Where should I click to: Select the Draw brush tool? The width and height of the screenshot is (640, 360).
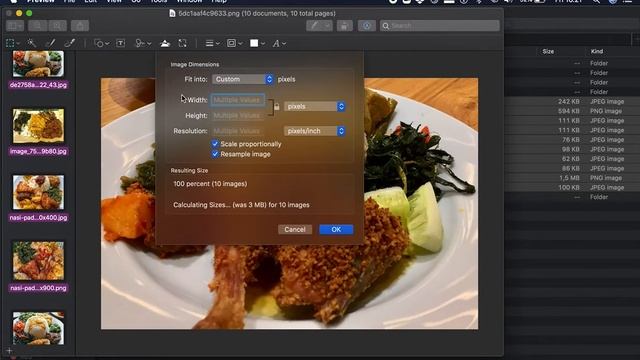[x=70, y=43]
